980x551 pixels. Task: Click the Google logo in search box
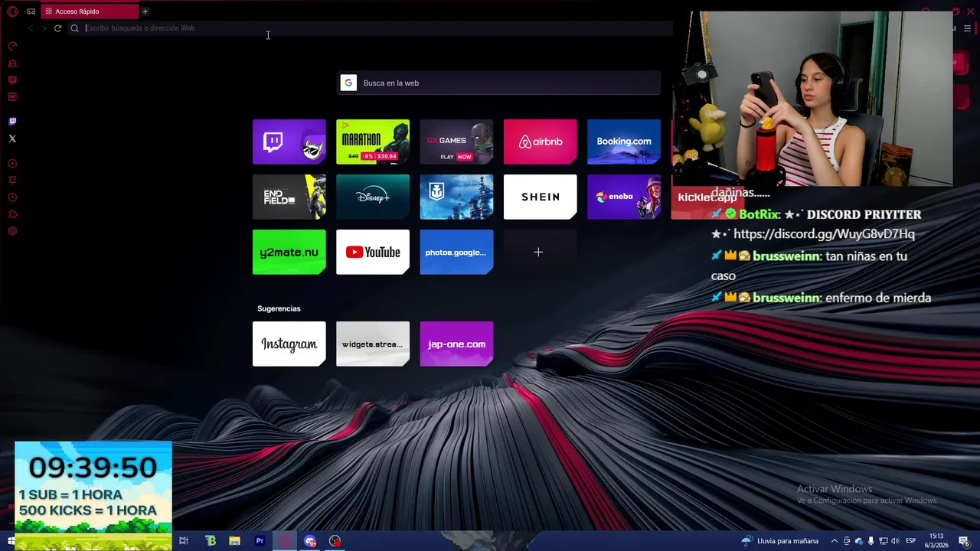tap(348, 83)
